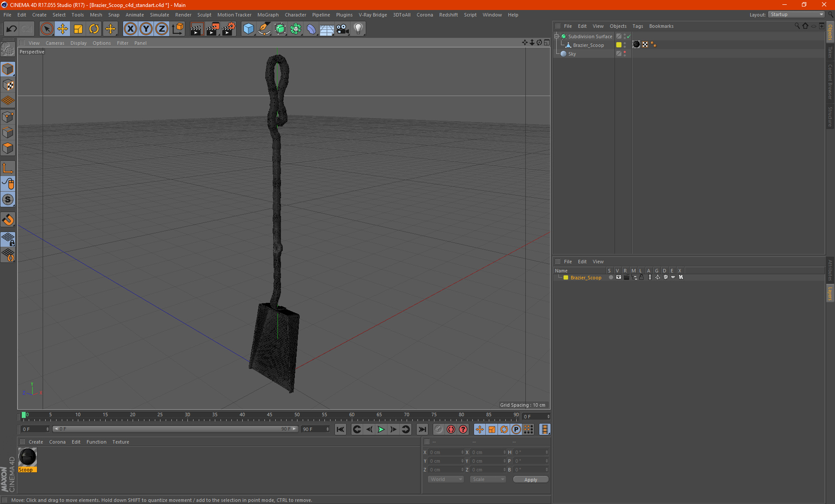Image resolution: width=835 pixels, height=504 pixels.
Task: Toggle Snap magnet icon
Action: pos(8,220)
